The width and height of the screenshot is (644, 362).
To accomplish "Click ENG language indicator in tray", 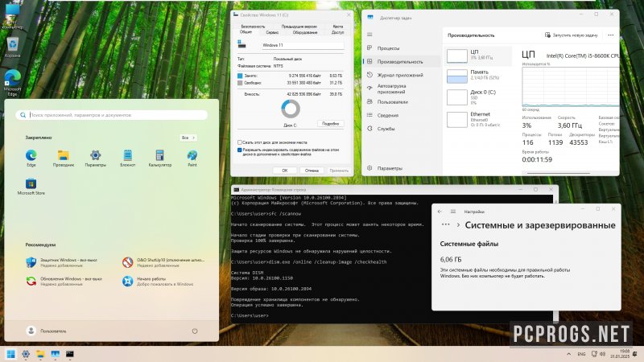I will coord(581,354).
